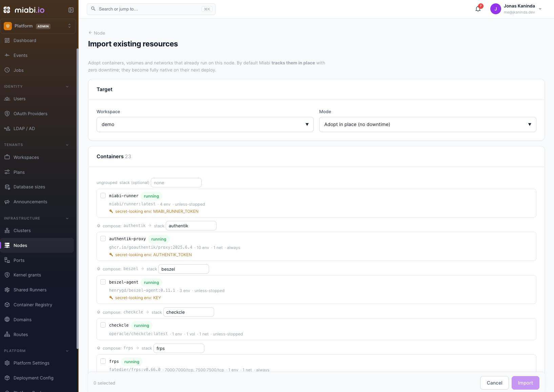Click the miabi.io logo
Screen dimensions: 554x392
24,10
